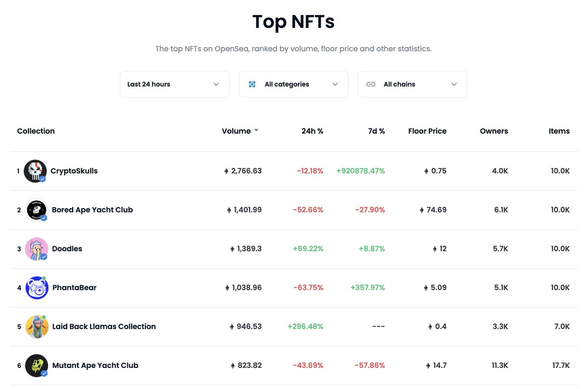This screenshot has height=389, width=588.
Task: Open the Mutant Ape Yacht Club link
Action: [95, 365]
